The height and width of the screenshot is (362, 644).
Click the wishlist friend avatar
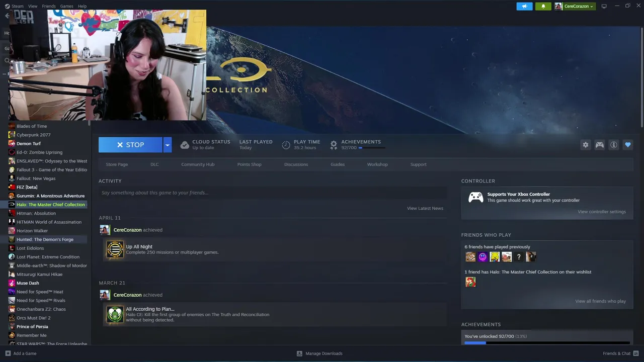[x=470, y=282]
